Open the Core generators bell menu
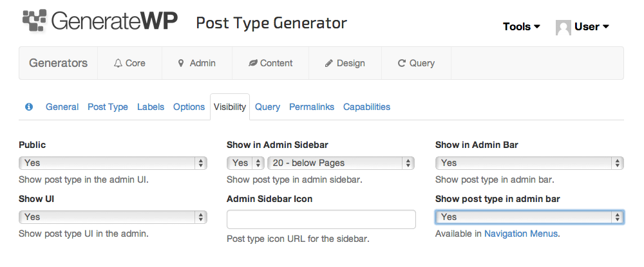Screen dimensions: 644x267 point(129,63)
